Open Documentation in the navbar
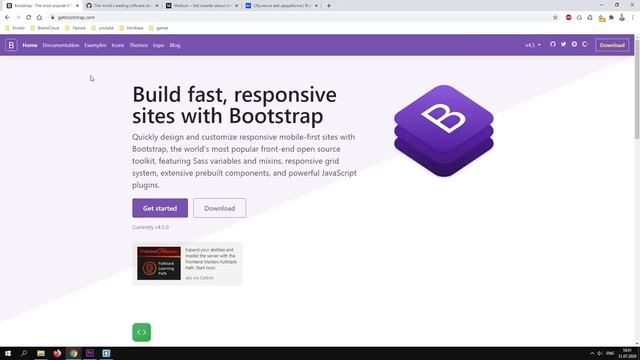The height and width of the screenshot is (360, 640). (x=61, y=45)
